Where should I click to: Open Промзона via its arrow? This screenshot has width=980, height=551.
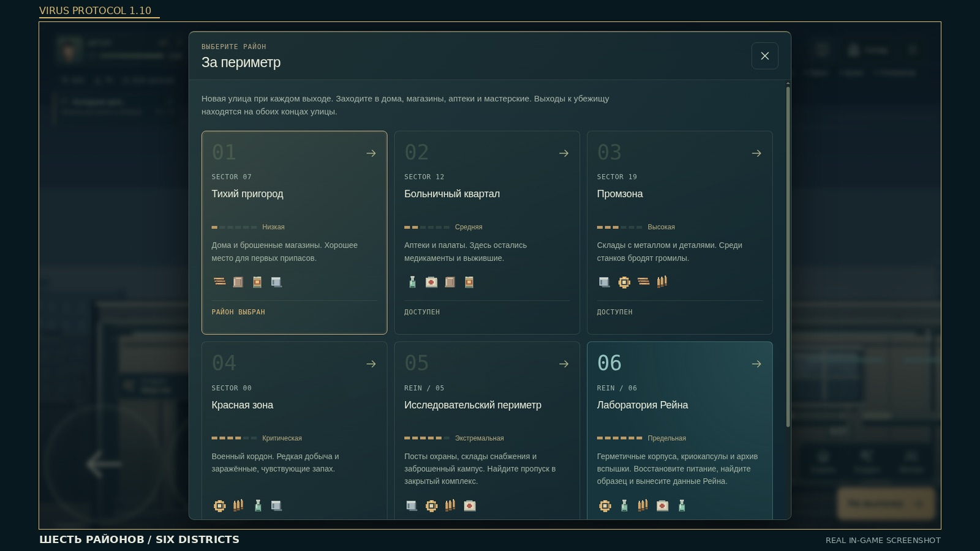tap(756, 153)
